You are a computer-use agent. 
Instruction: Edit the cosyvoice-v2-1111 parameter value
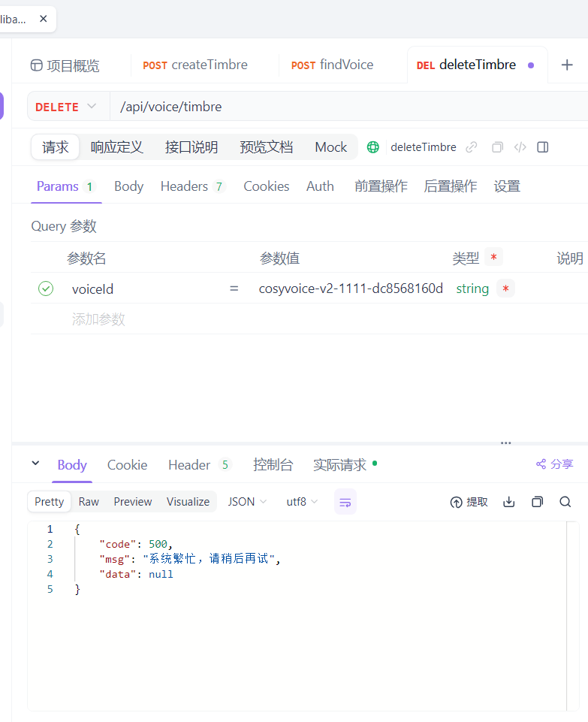tap(351, 288)
